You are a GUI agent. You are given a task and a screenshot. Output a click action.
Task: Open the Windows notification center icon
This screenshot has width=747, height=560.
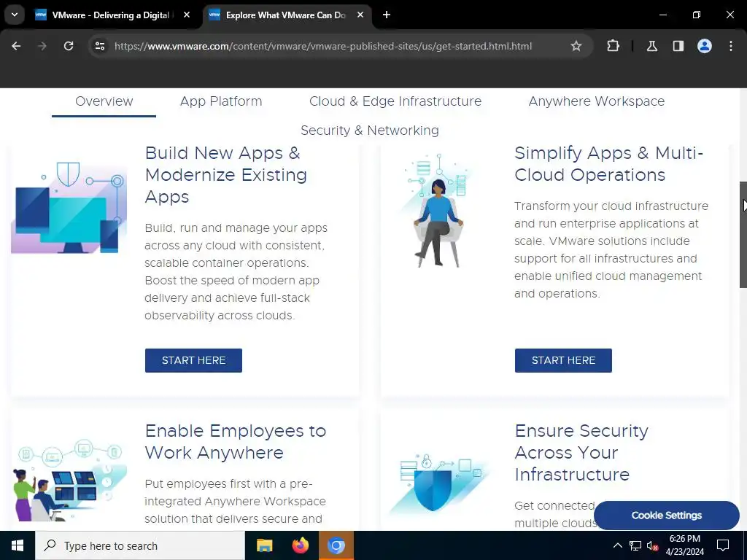pos(723,545)
